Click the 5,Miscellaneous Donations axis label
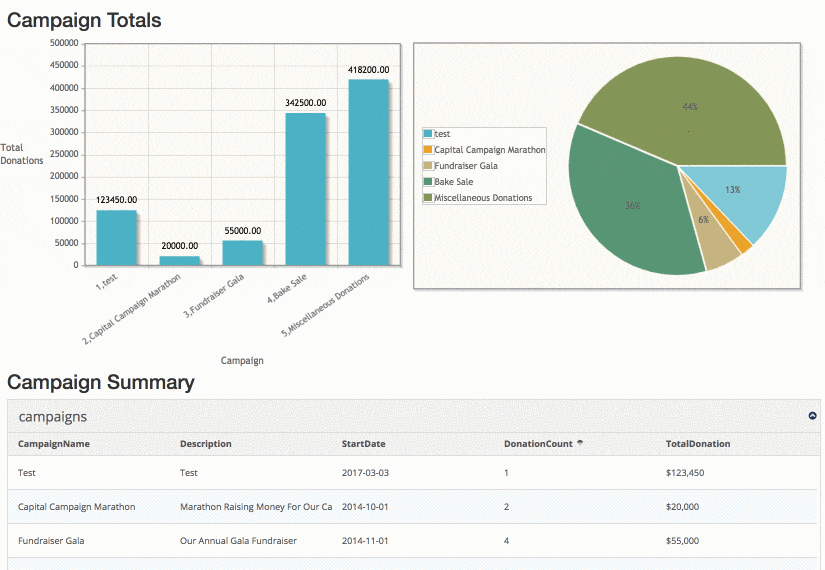825x570 pixels. tap(325, 305)
